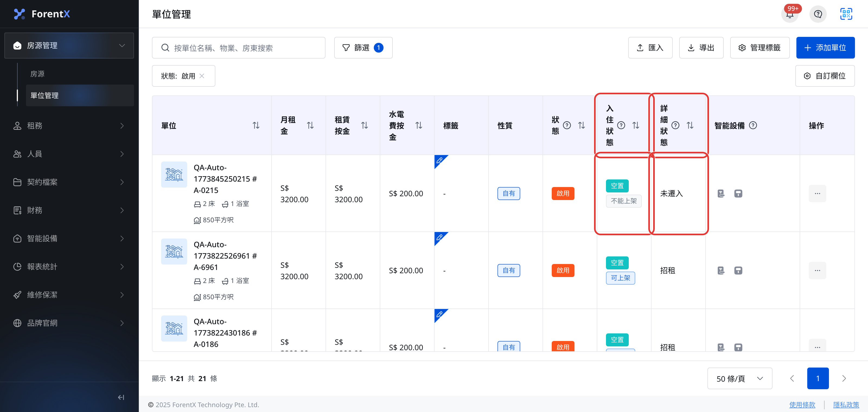This screenshot has width=868, height=412.
Task: Sort by 租賃按金 column
Action: pos(365,125)
